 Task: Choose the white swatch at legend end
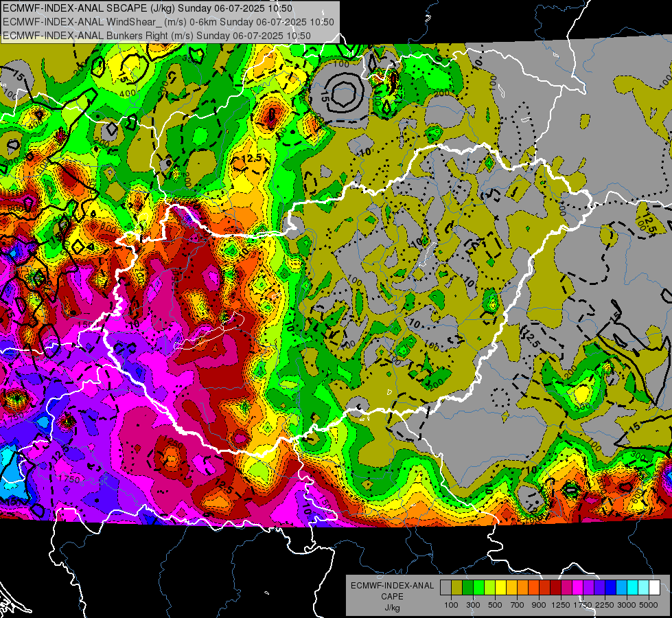(x=654, y=588)
